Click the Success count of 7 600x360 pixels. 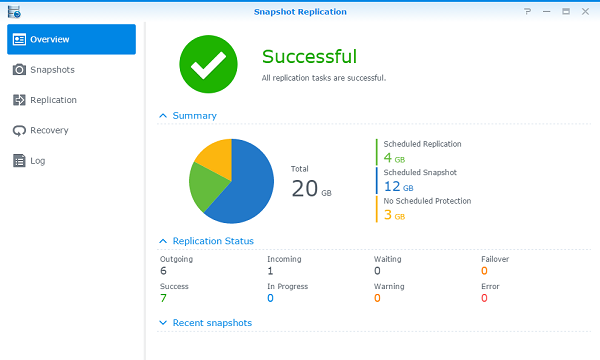[163, 298]
